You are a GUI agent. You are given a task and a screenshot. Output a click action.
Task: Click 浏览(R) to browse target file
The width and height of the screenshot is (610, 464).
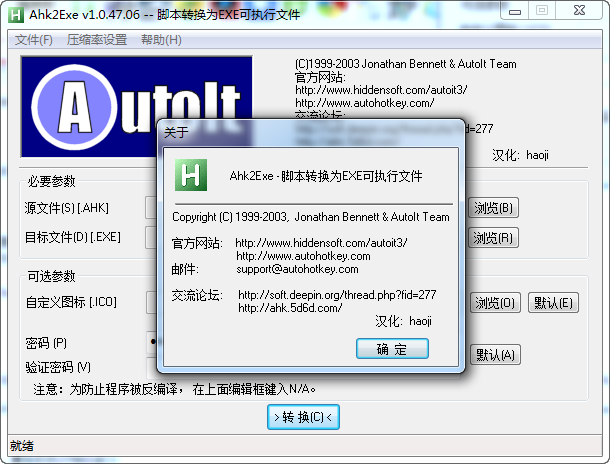493,238
